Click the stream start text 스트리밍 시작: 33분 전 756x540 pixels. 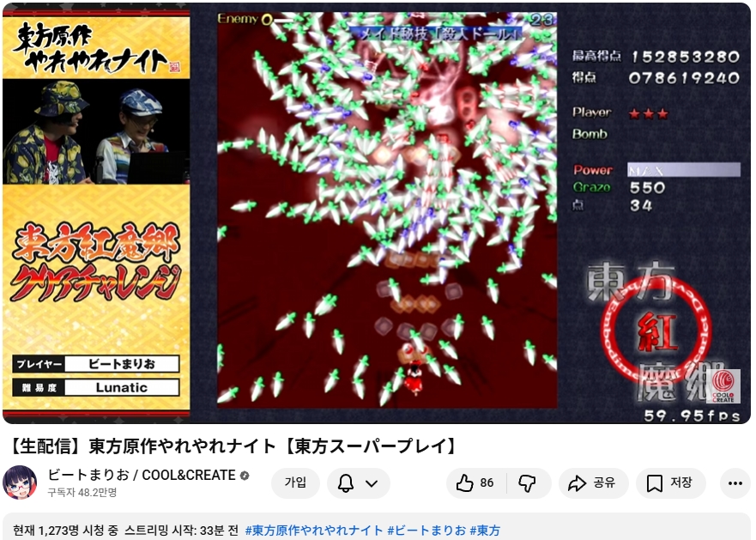[181, 531]
